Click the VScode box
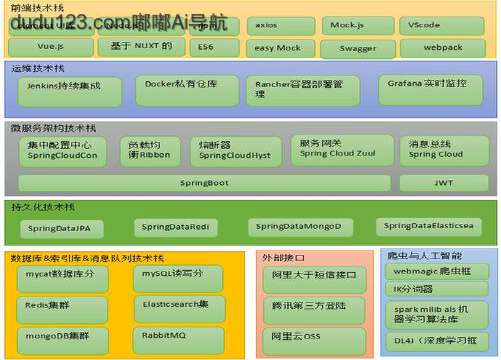 442,26
